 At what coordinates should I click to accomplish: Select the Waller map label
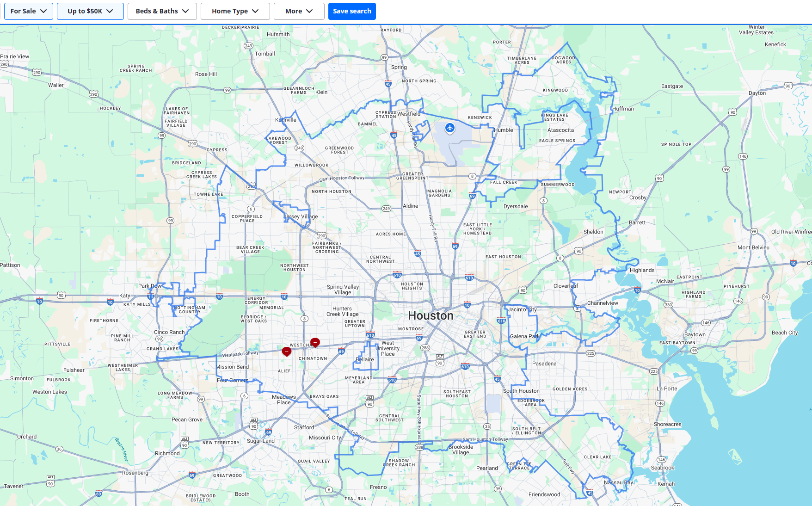click(56, 85)
